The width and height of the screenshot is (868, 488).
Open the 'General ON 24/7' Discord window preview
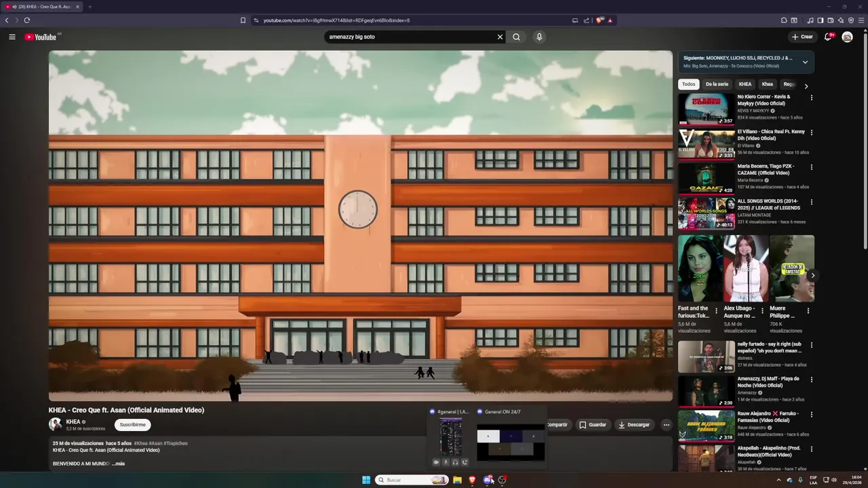[x=511, y=441]
